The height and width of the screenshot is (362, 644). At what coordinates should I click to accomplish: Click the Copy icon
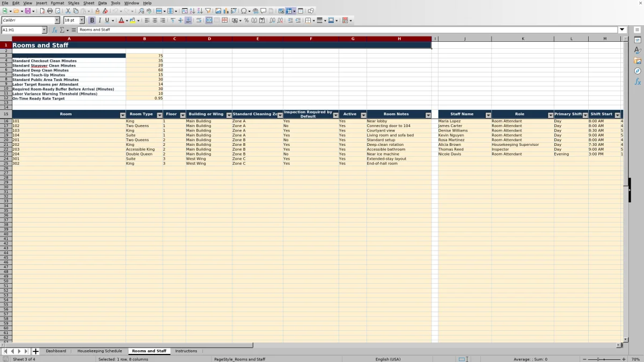point(76,11)
